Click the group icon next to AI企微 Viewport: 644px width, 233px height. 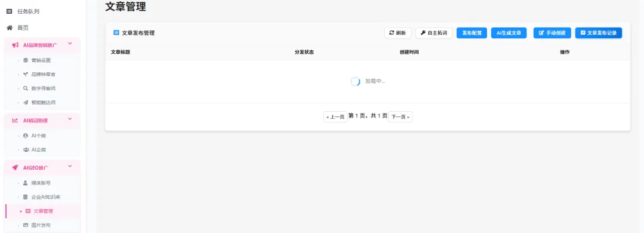coord(26,150)
